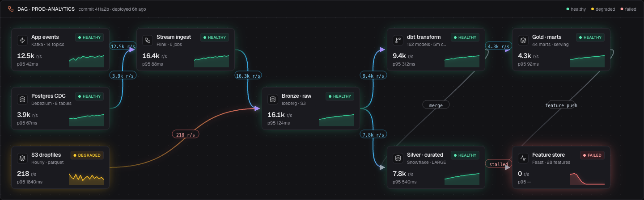Select the Silver curated HEALTHY badge
Screen dimensions: 644x200
click(465, 155)
